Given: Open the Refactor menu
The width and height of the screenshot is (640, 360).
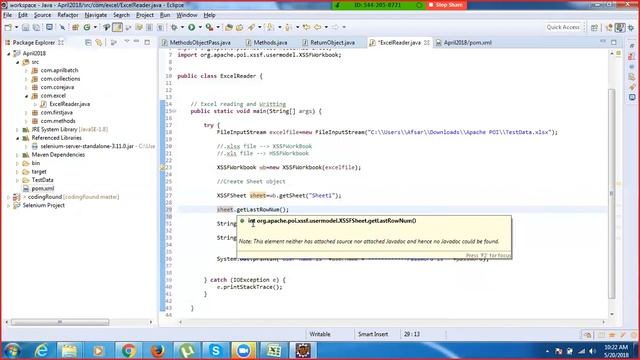Looking at the screenshot, I should point(68,15).
